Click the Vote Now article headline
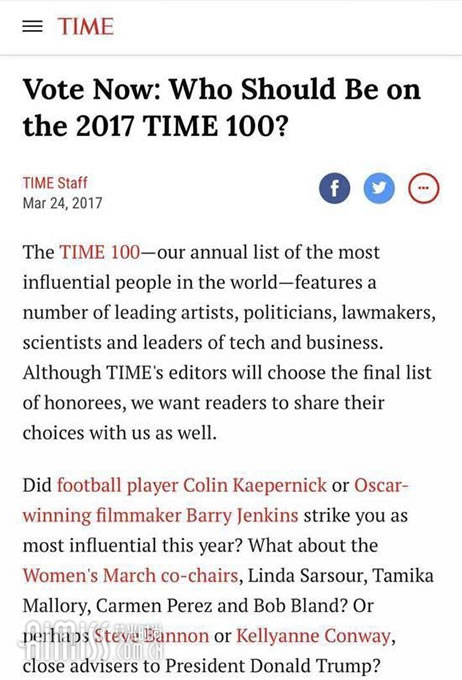 [222, 107]
